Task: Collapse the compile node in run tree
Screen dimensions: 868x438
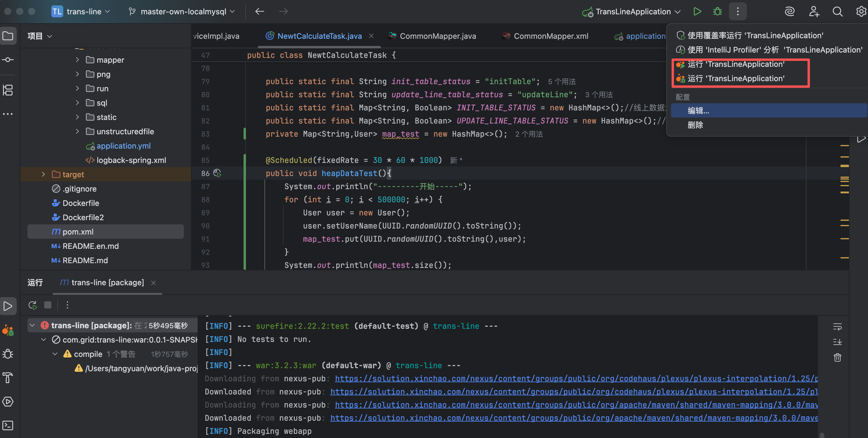Action: point(55,354)
